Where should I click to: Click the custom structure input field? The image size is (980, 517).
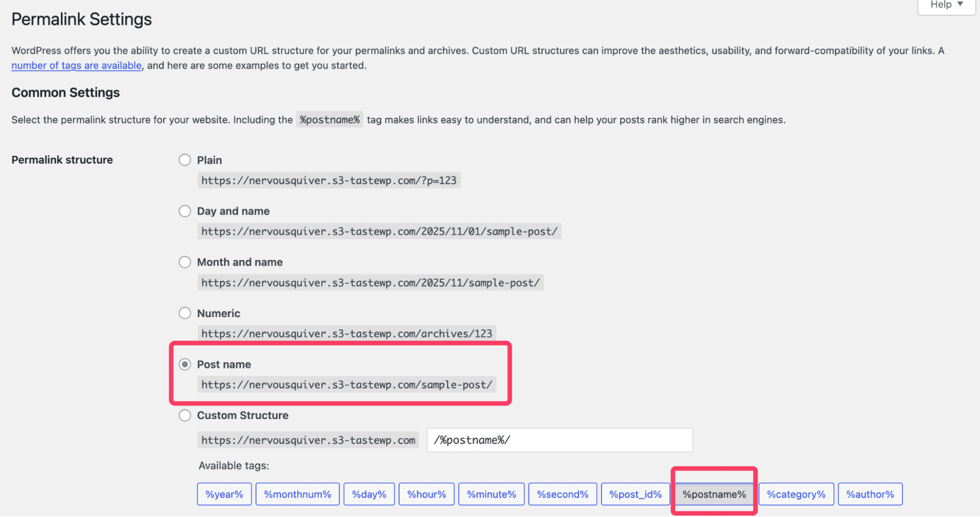[x=559, y=440]
